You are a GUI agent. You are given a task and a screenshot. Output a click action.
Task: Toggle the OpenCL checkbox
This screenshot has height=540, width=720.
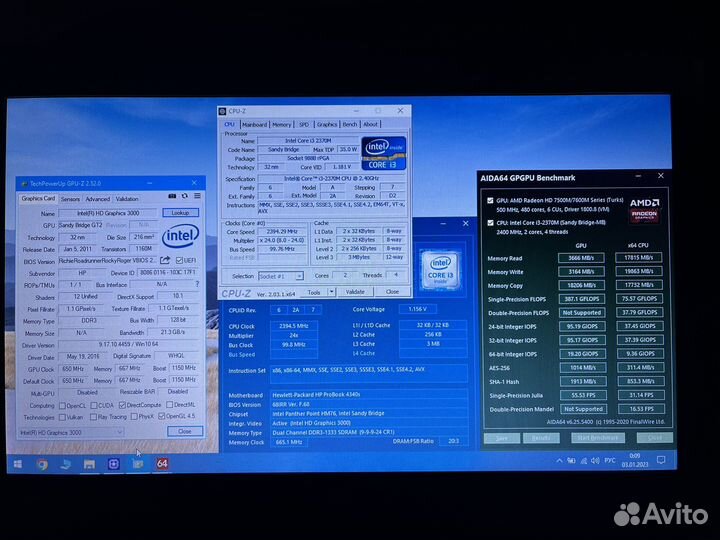coord(62,405)
